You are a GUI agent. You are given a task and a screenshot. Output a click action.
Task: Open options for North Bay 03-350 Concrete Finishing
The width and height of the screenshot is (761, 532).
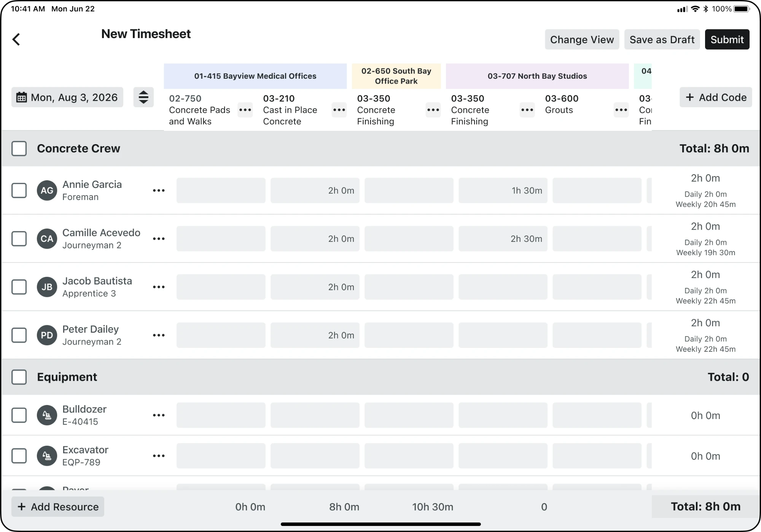coord(527,110)
